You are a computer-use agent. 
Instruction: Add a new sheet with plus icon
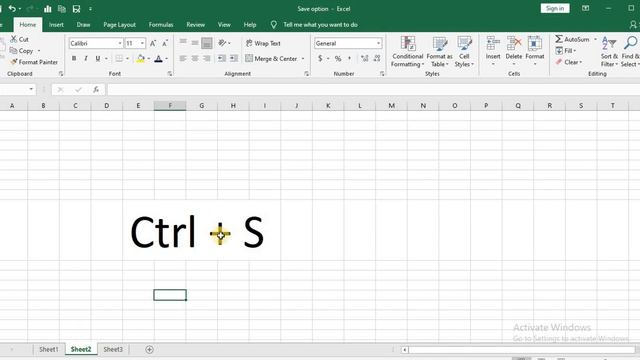click(149, 349)
